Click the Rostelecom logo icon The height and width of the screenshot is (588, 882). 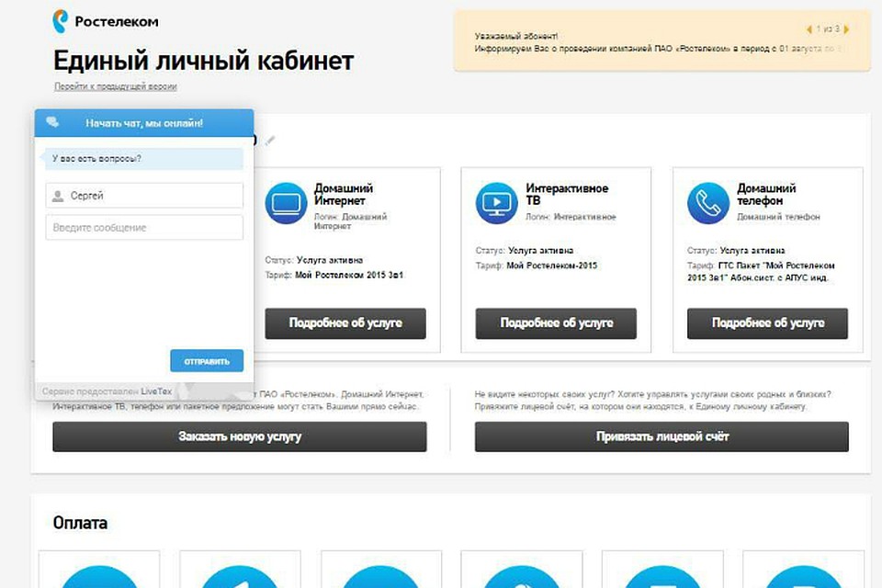pyautogui.click(x=61, y=21)
